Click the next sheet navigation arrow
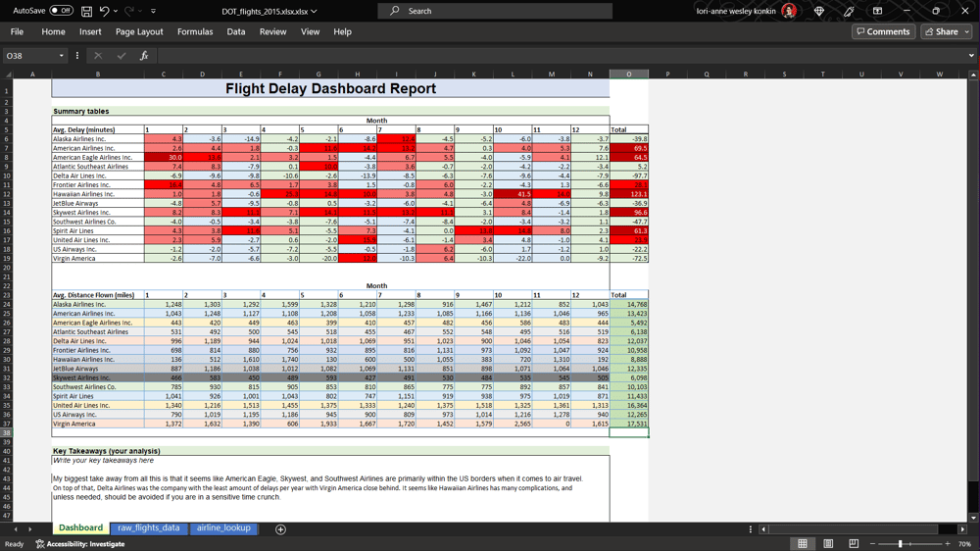The width and height of the screenshot is (980, 551). pyautogui.click(x=29, y=529)
